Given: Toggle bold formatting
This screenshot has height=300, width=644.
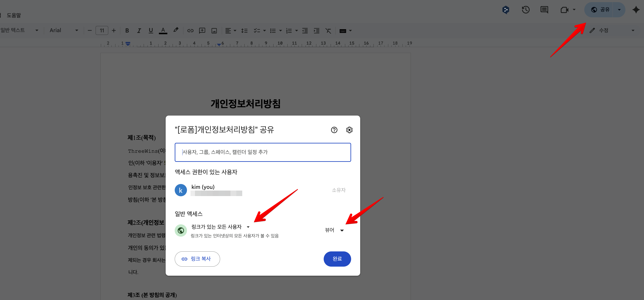Looking at the screenshot, I should pos(127,30).
